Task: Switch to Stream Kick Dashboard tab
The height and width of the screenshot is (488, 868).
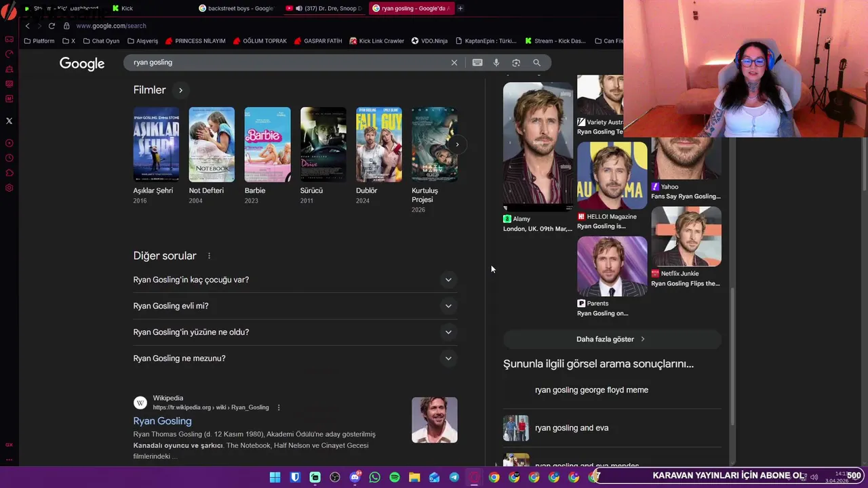Action: pyautogui.click(x=61, y=8)
